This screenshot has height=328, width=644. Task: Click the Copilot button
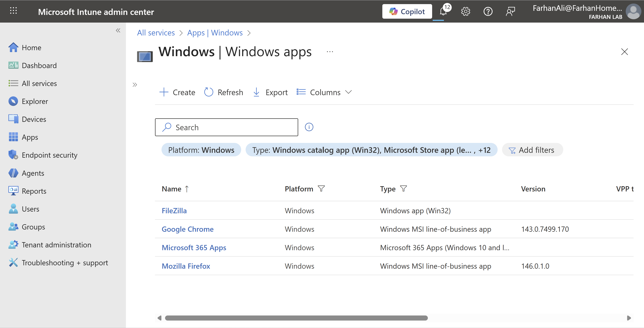(407, 11)
